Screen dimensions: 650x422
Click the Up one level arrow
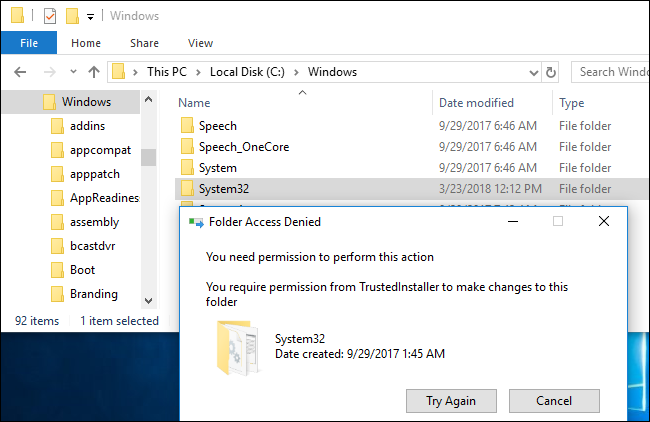coord(93,72)
